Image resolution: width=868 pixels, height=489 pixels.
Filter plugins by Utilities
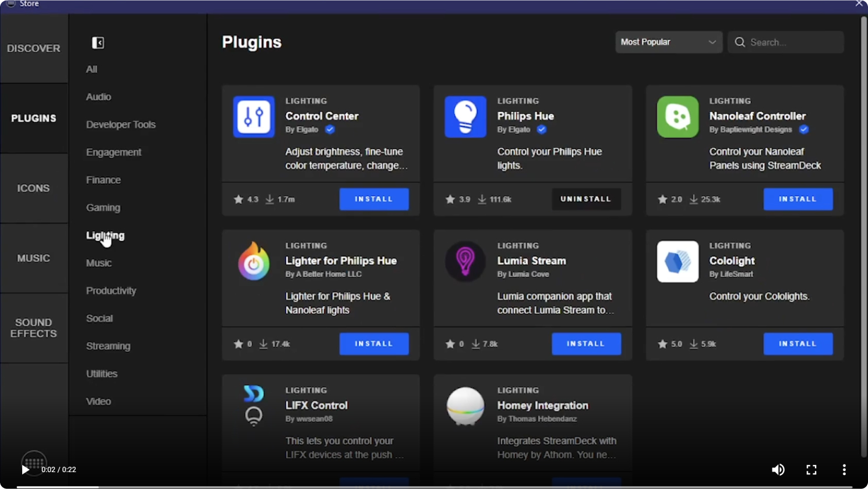[x=102, y=374]
